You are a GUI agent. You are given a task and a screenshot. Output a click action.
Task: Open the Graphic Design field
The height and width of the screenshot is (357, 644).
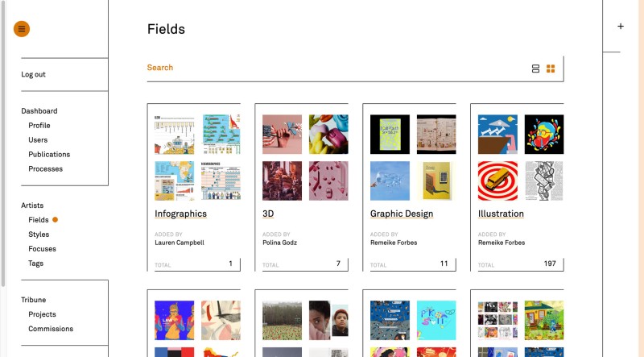(x=402, y=214)
